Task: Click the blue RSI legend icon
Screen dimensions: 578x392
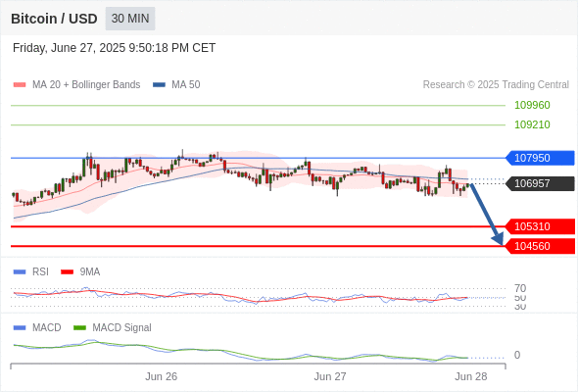Action: coord(20,272)
